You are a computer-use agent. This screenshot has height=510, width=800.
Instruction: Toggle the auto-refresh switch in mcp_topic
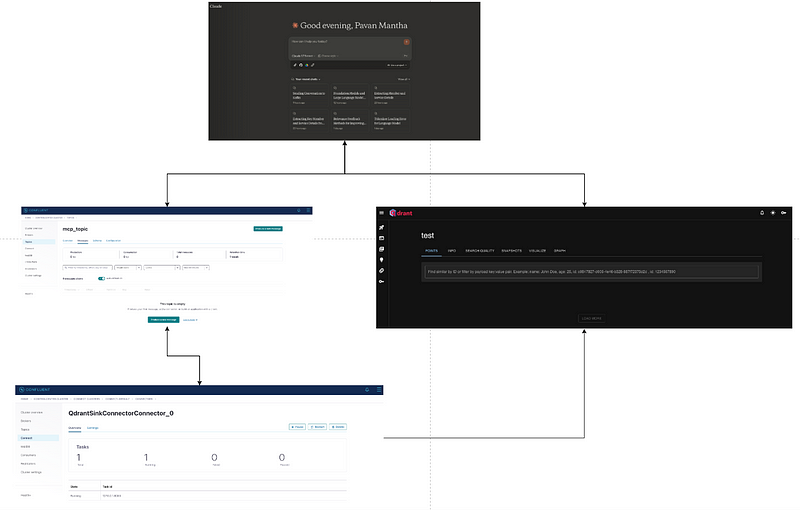pyautogui.click(x=103, y=279)
